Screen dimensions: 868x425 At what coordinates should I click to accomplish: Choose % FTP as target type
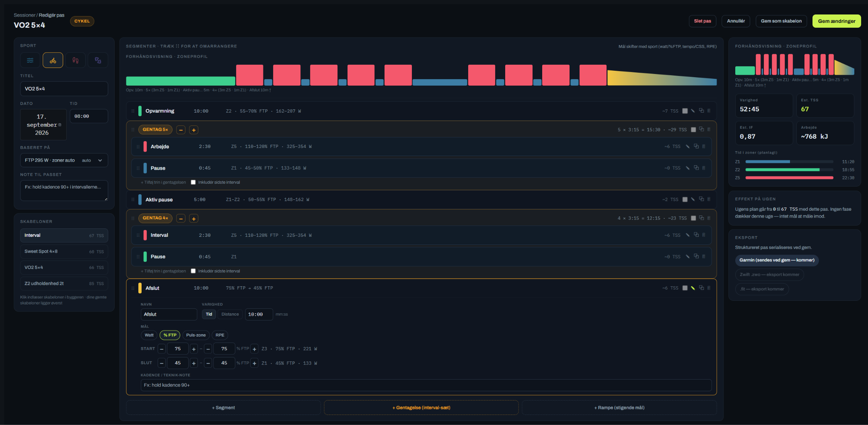coord(170,335)
